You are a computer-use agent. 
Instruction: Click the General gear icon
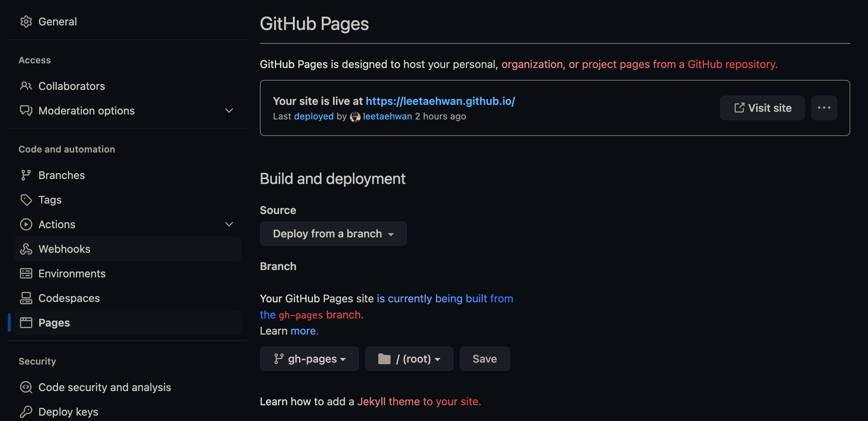coord(26,22)
